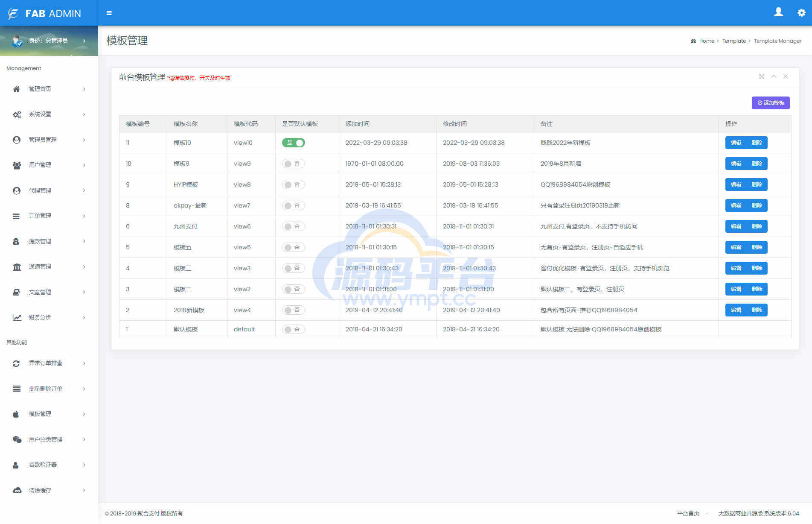Click the dashboard icon next to Home breadcrumb

tap(693, 41)
